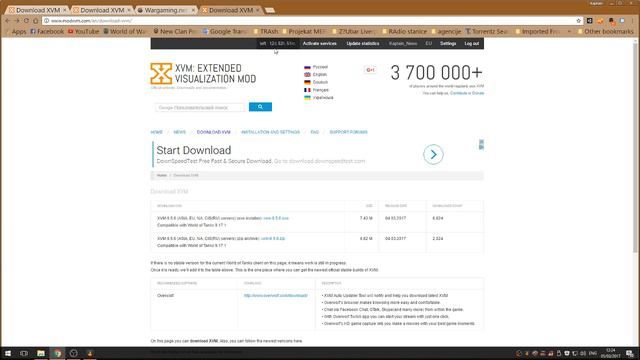Open the World of W... bookmark
This screenshot has width=640, height=360.
click(x=124, y=31)
